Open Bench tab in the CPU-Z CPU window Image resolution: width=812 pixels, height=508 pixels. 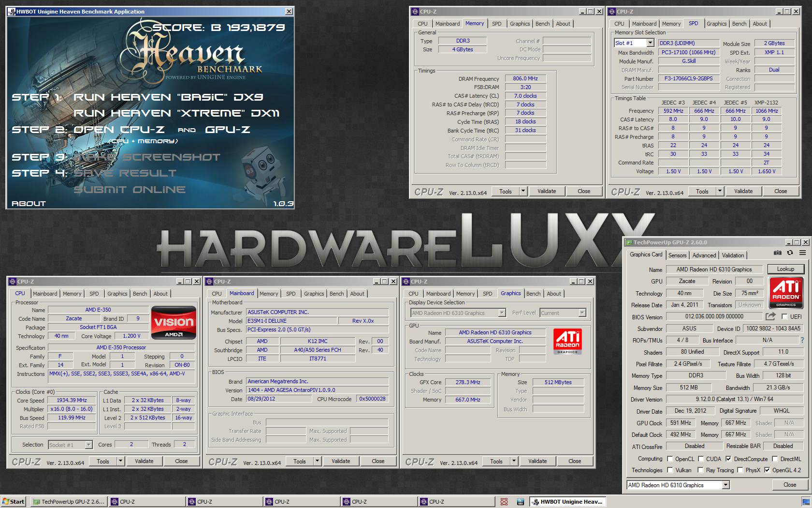pyautogui.click(x=140, y=294)
